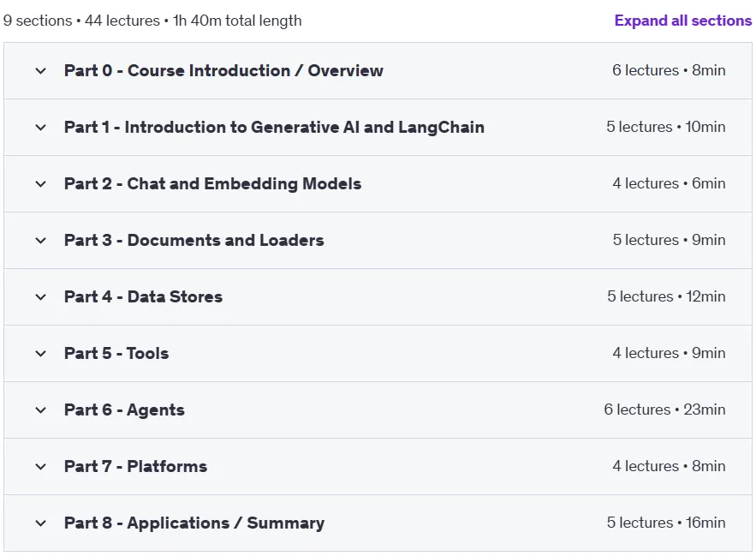Open Part 1 - Introduction to Generative AI title
Viewport: 756px width, 556px height.
click(x=274, y=127)
